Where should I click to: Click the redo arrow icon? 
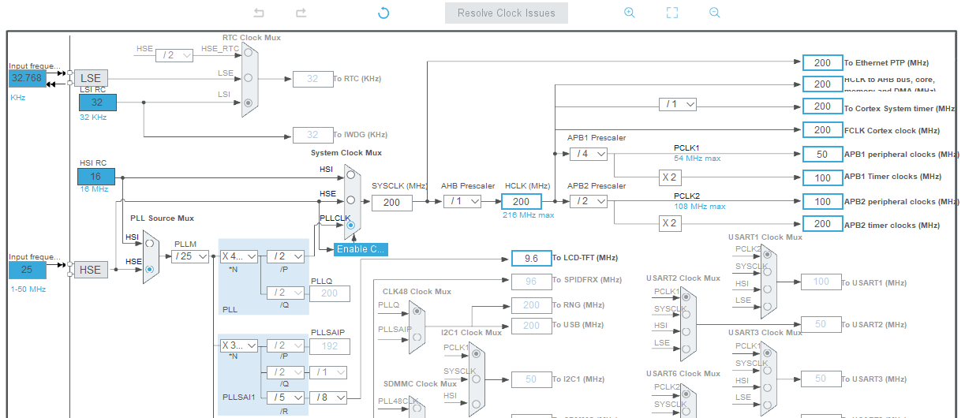pos(301,13)
